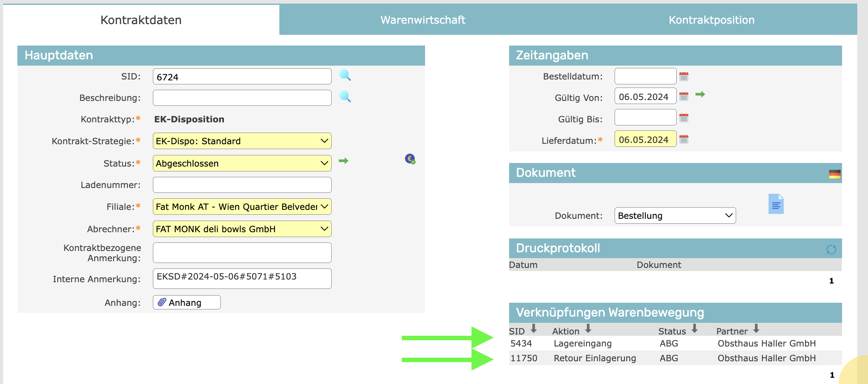Click the magnifier icon next to SID
This screenshot has height=384, width=868.
345,75
